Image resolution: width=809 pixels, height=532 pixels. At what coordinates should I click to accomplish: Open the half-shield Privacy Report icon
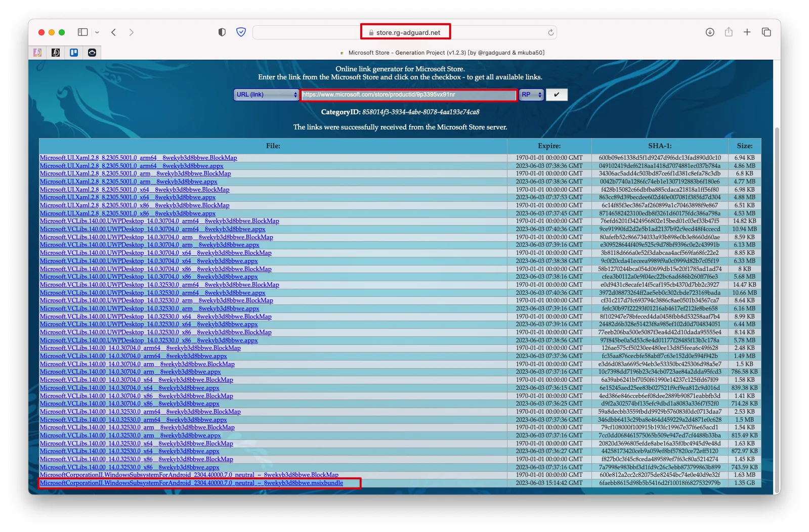tap(222, 32)
